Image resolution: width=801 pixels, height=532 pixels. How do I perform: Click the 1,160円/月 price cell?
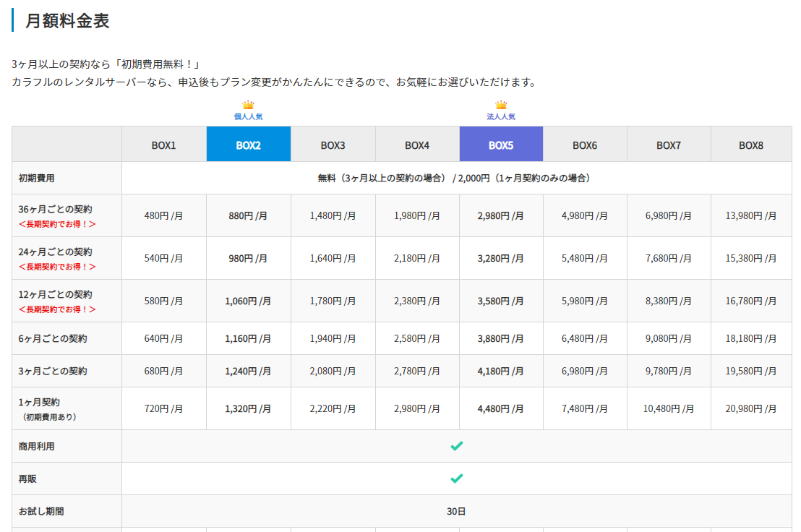tap(248, 338)
